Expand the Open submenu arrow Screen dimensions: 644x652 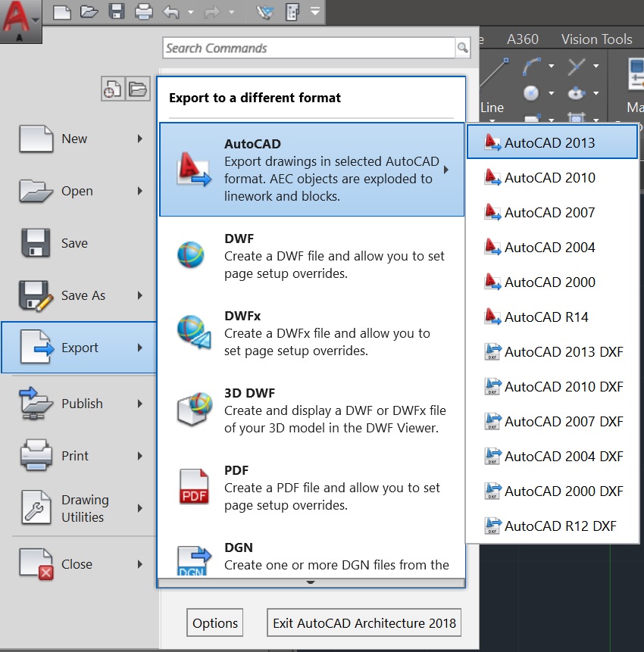(140, 192)
